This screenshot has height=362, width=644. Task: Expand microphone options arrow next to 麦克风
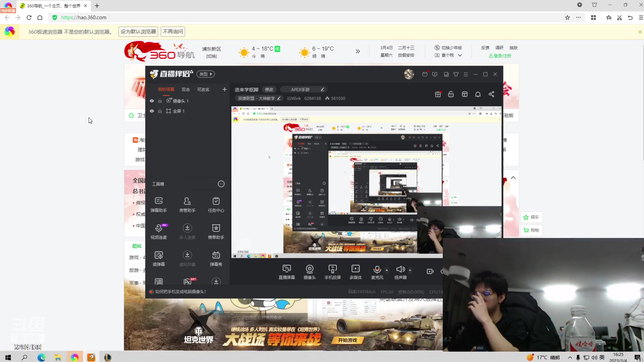tap(387, 270)
